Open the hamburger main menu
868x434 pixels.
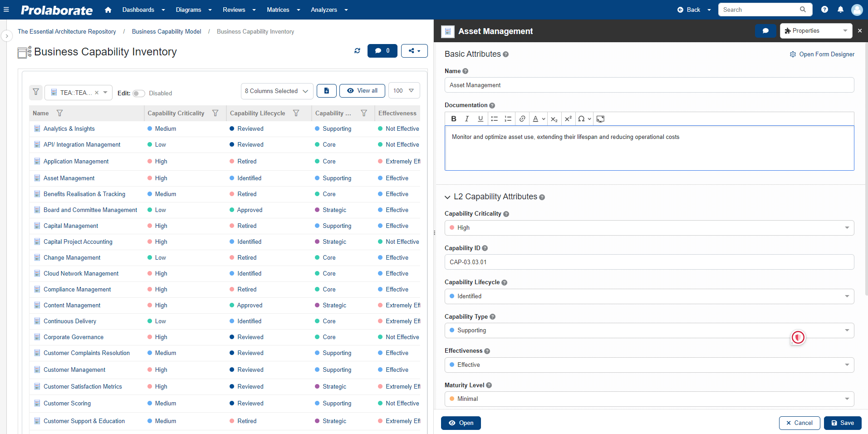6,10
